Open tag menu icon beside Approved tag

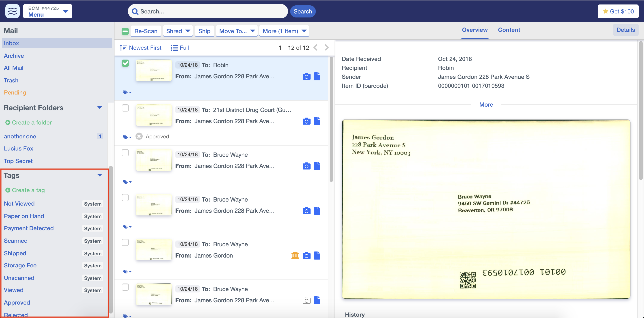tap(127, 137)
